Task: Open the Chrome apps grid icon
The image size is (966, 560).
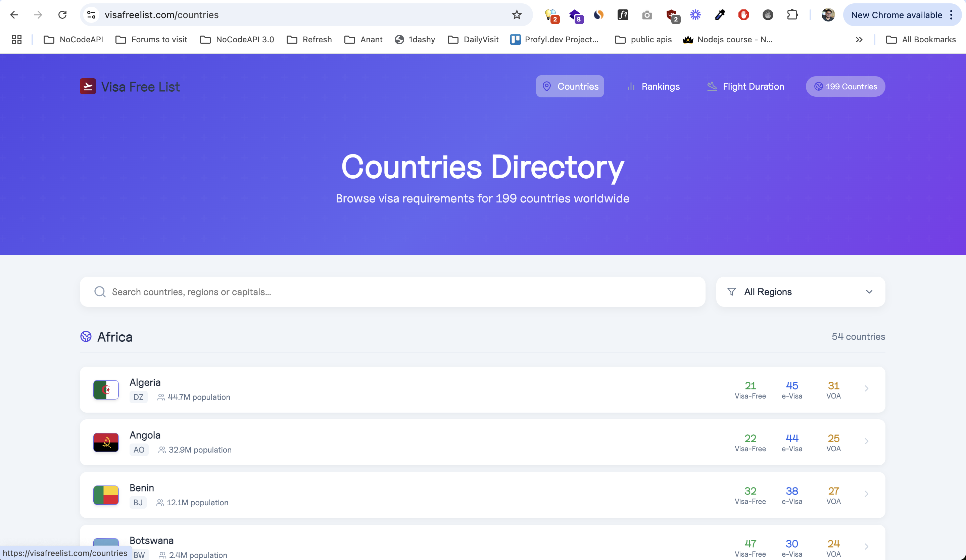Action: (16, 40)
